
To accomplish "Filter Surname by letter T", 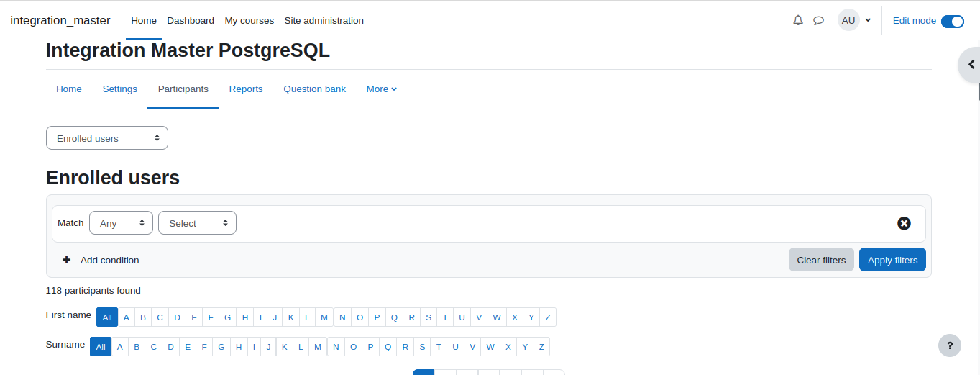I will click(x=439, y=347).
